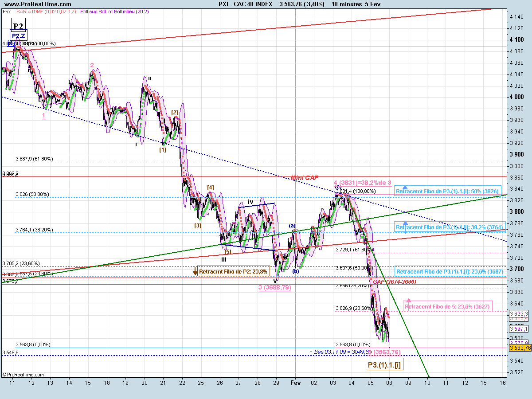The image size is (532, 399).
Task: Click the brown [4] wave label
Action: click(x=211, y=187)
